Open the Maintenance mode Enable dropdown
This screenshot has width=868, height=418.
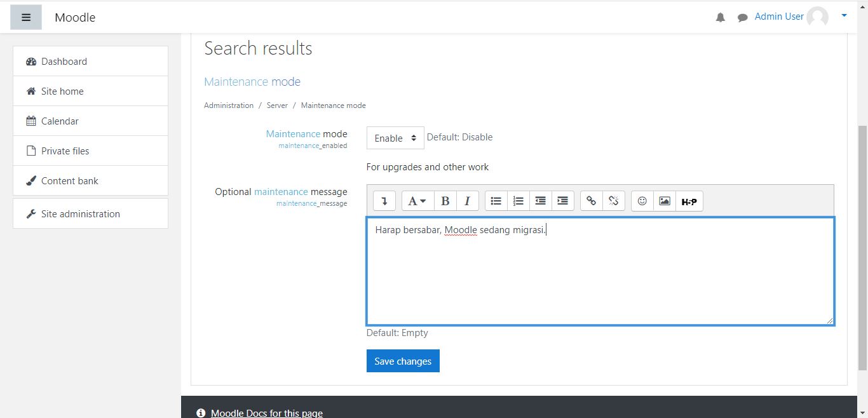tap(395, 138)
